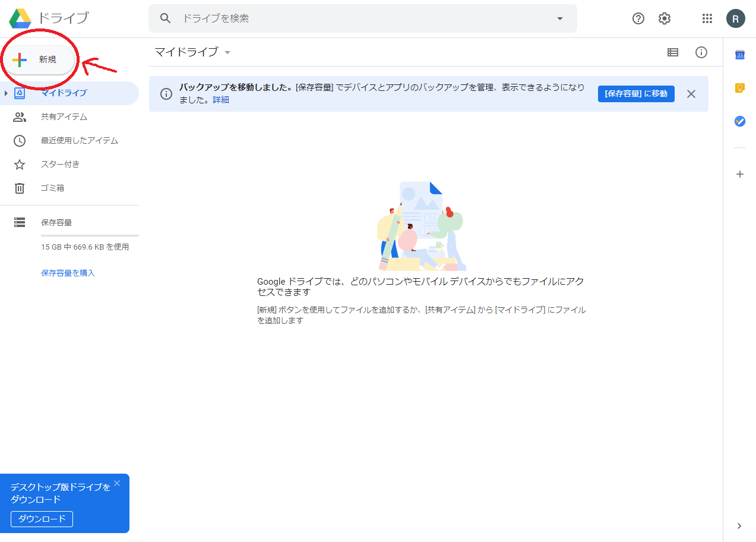Show details with the info icon
The image size is (756, 542).
click(701, 52)
